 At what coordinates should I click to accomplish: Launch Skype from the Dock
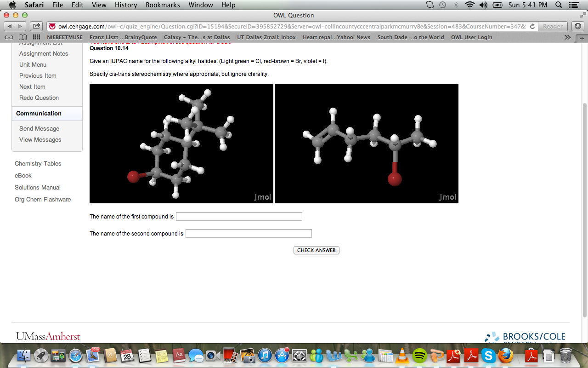tap(488, 356)
